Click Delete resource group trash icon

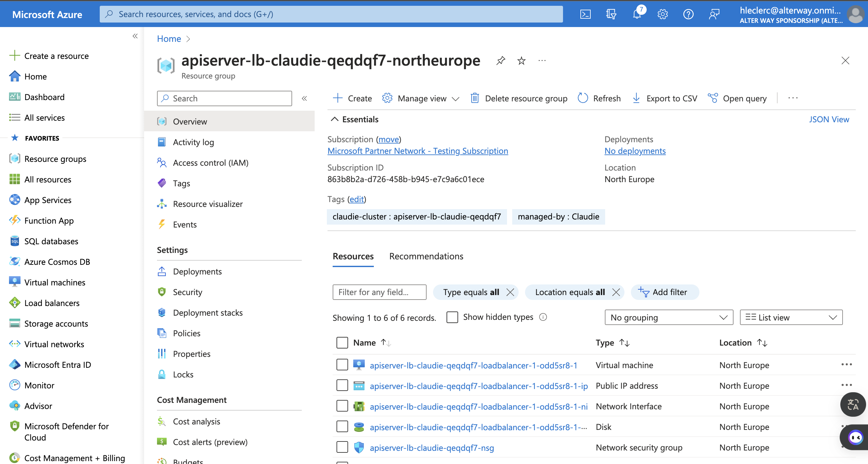475,98
